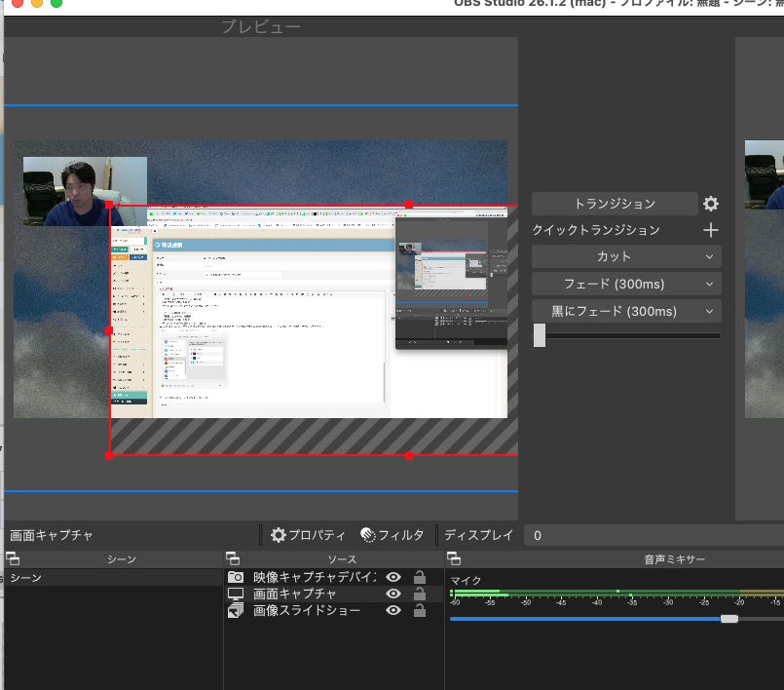Open transition settings gear icon

point(711,204)
